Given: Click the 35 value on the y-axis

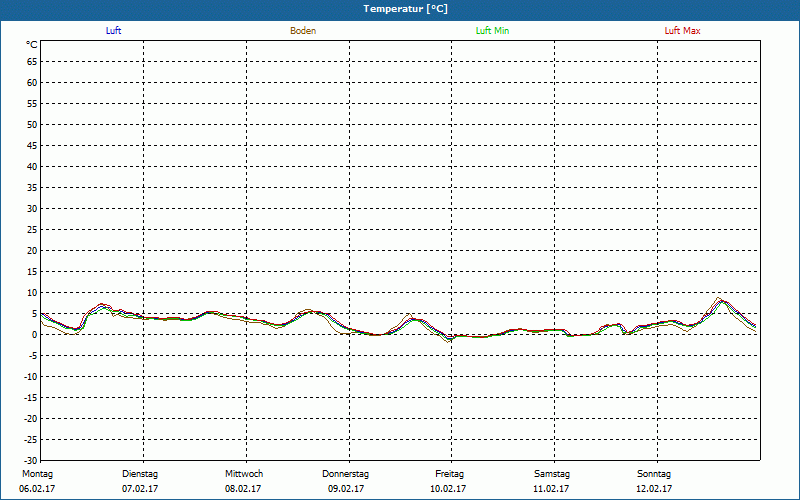Looking at the screenshot, I should (32, 188).
